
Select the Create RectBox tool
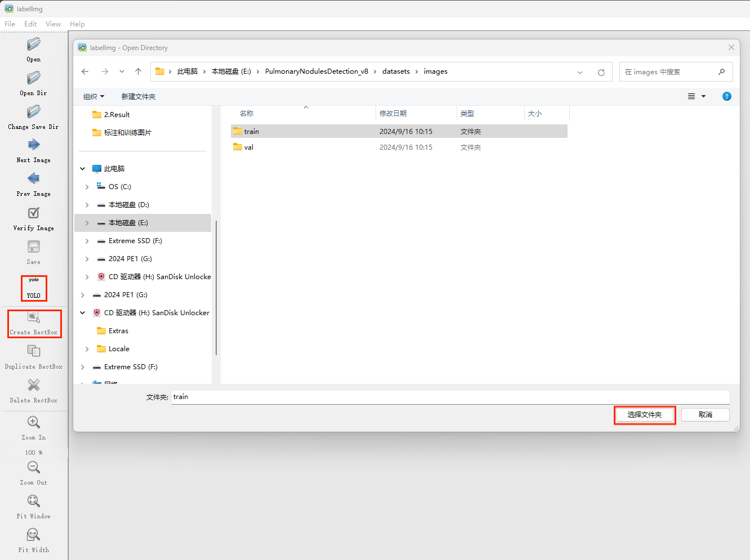click(x=34, y=324)
